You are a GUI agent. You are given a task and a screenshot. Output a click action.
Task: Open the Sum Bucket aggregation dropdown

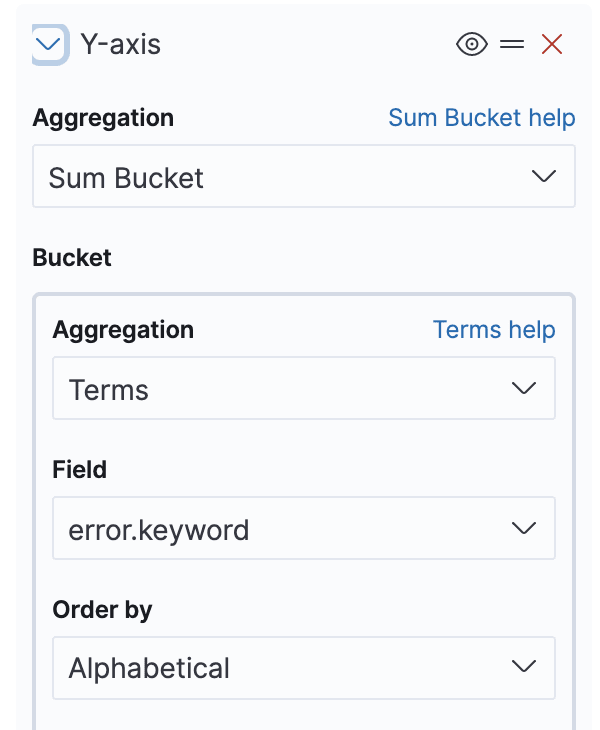coord(304,176)
